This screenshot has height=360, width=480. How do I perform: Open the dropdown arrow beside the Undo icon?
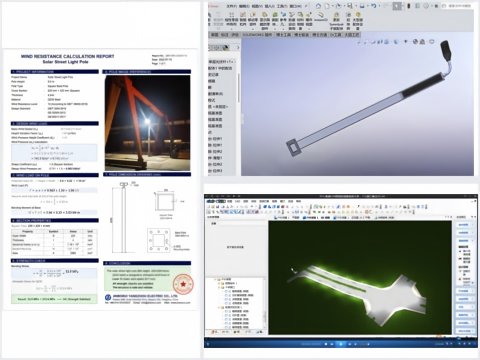[x=379, y=6]
